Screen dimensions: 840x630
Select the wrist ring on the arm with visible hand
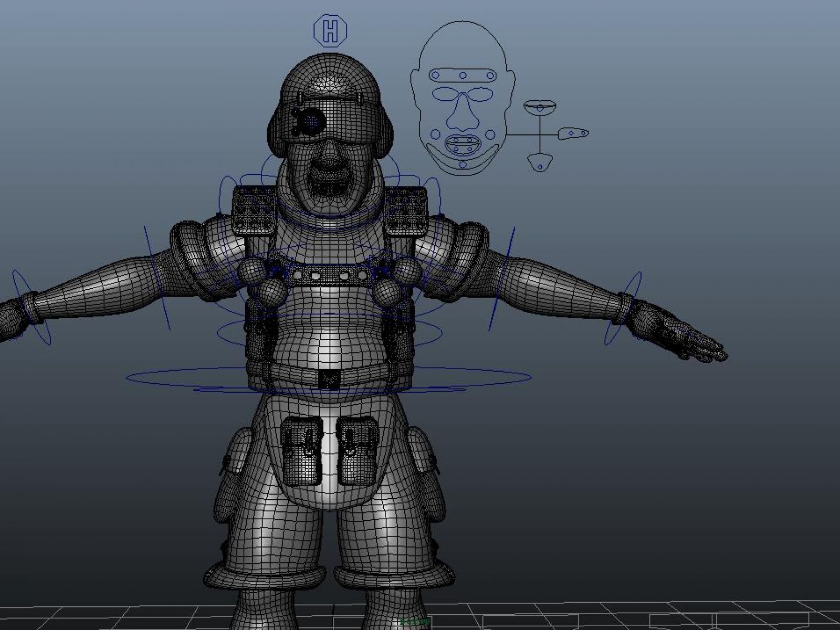[x=623, y=308]
